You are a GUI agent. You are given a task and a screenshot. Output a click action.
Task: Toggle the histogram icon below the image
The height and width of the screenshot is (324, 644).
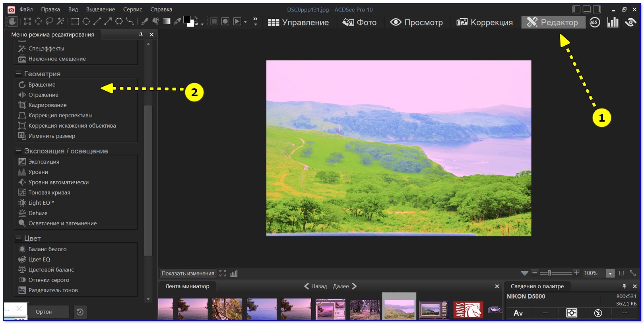[x=234, y=274]
